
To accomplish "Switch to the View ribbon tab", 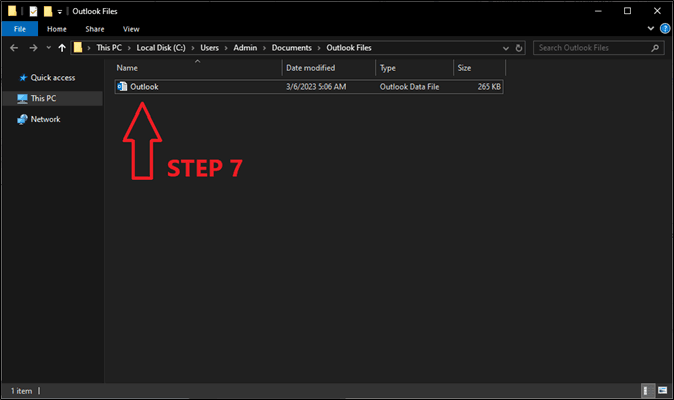I will [131, 30].
